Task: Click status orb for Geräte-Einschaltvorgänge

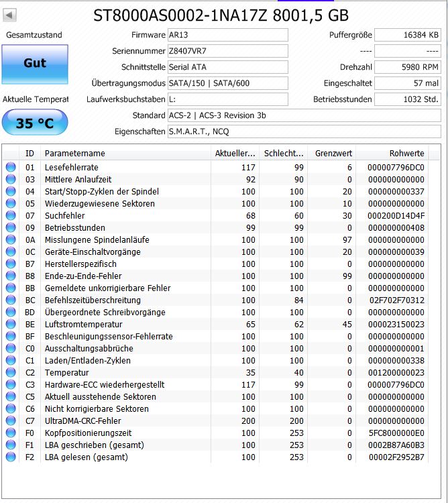Action: point(11,251)
